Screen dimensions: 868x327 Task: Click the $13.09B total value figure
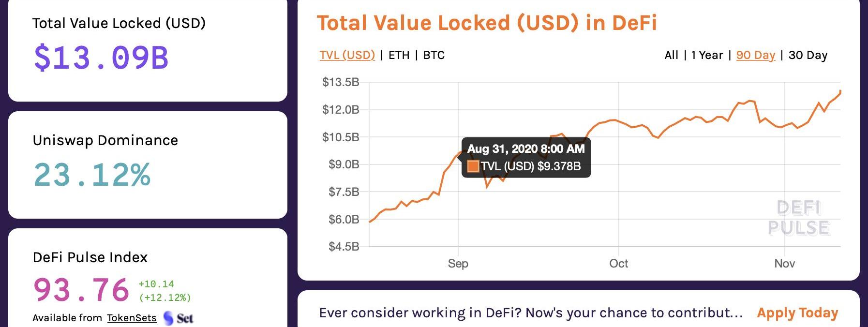[x=101, y=58]
